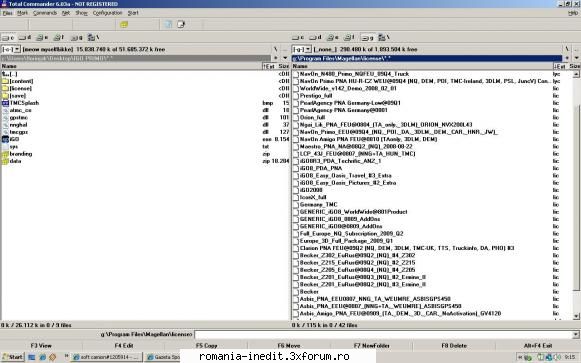
Task: Click the F3 View button
Action: 41,346
